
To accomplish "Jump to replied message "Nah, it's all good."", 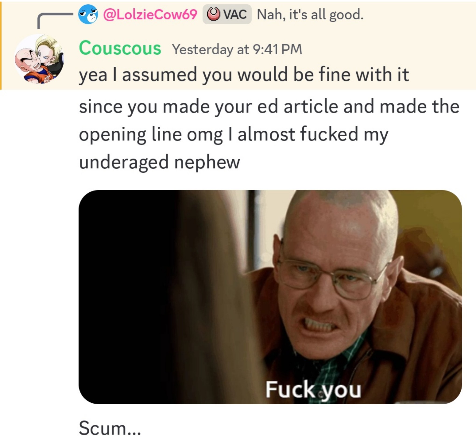I will click(x=310, y=15).
